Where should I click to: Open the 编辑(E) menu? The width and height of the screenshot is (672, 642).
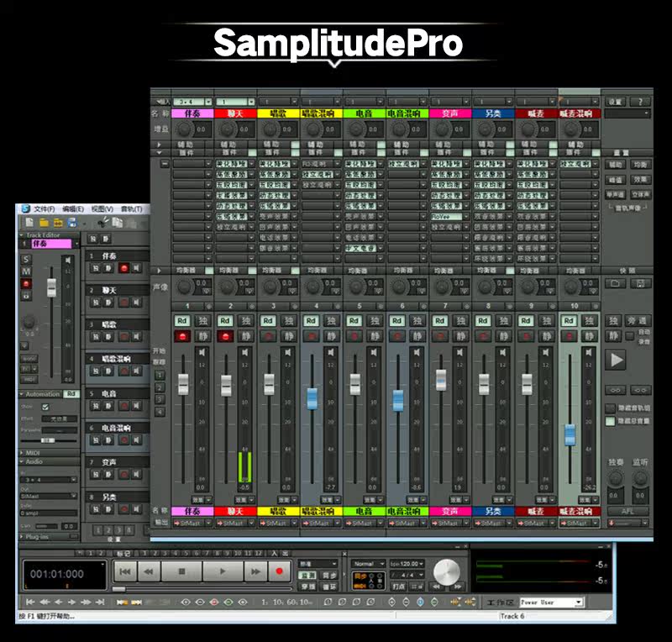(73, 209)
